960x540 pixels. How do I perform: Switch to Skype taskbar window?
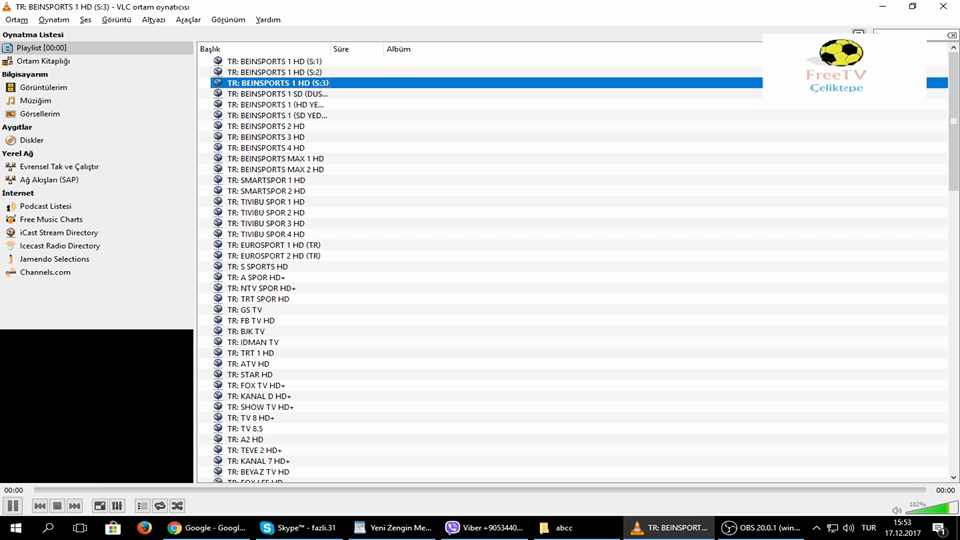[x=299, y=528]
